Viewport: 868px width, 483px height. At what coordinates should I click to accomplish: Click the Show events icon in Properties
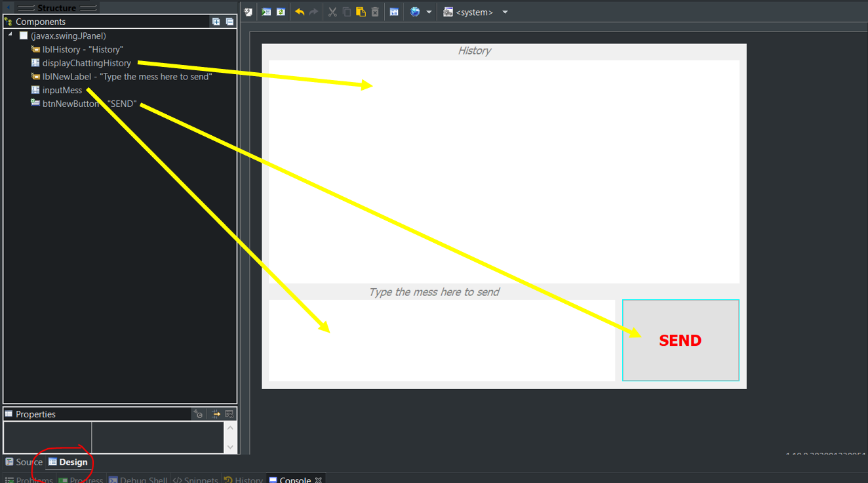[x=198, y=414]
